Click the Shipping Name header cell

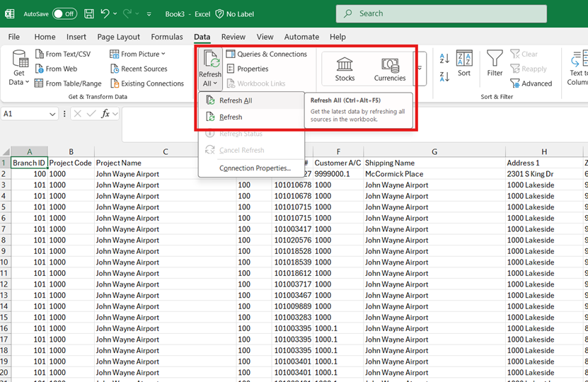coord(434,163)
